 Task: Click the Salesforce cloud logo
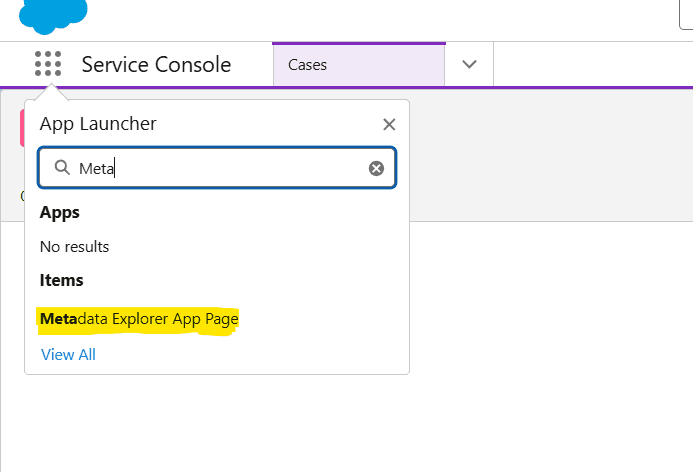click(x=53, y=15)
